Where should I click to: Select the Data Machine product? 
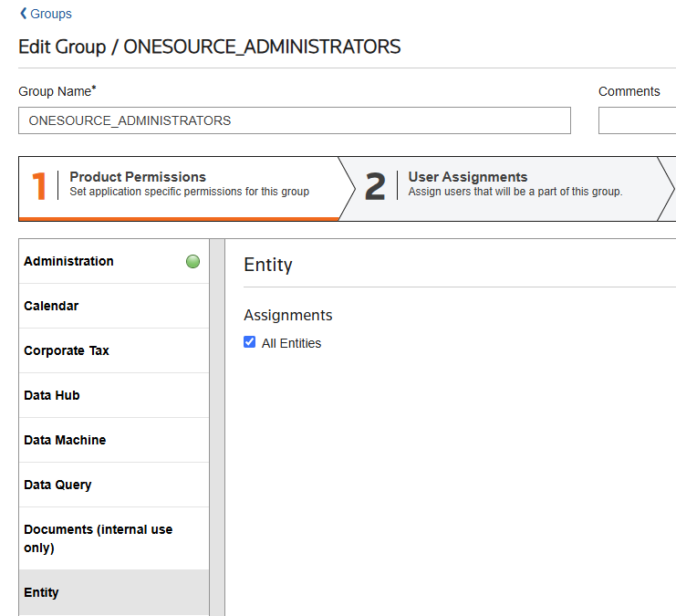(x=65, y=440)
